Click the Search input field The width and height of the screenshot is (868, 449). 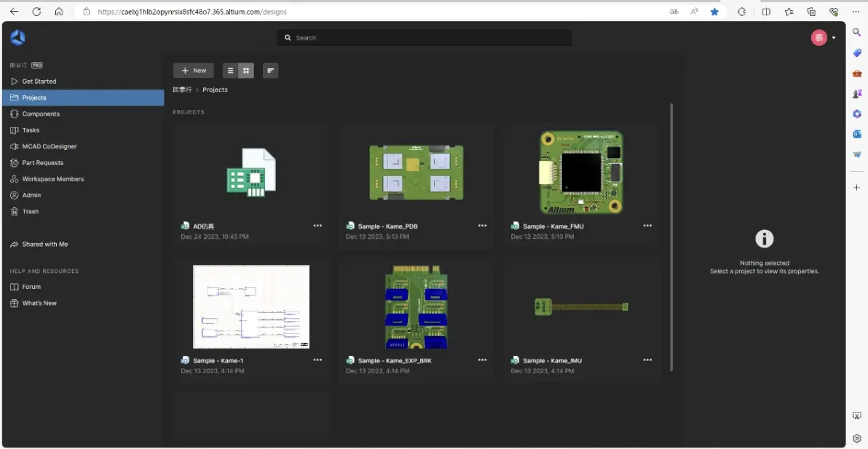coord(424,38)
